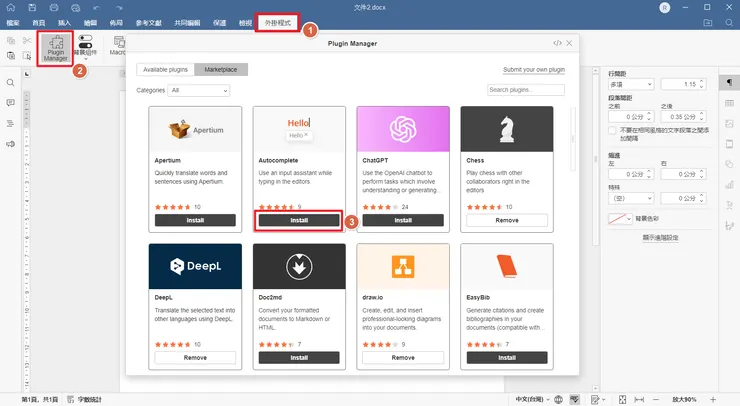Install the EasyBib plugin
Image resolution: width=740 pixels, height=406 pixels.
pos(507,358)
